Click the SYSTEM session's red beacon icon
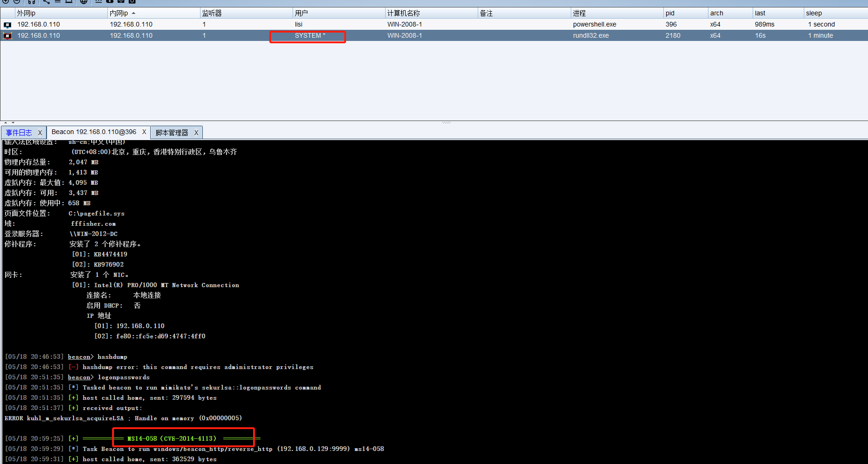Viewport: 868px width, 464px height. [7, 36]
